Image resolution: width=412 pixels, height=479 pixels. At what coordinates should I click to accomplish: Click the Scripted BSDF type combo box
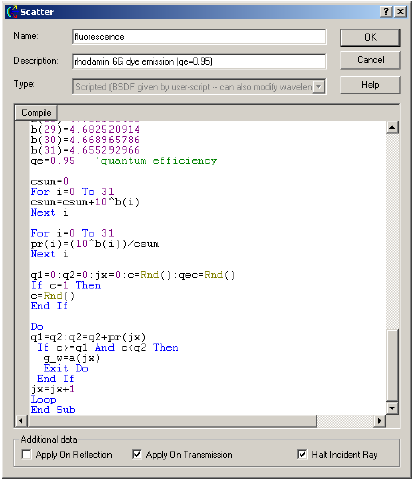point(199,87)
